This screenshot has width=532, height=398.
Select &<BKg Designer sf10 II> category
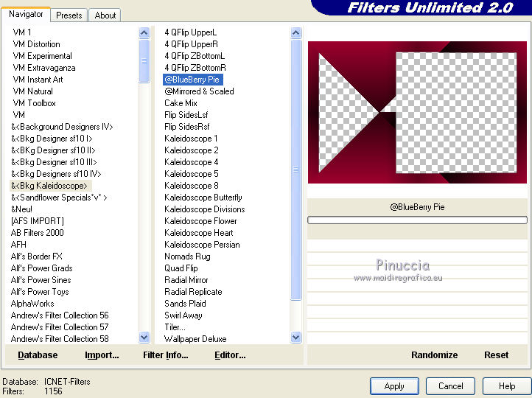53,150
